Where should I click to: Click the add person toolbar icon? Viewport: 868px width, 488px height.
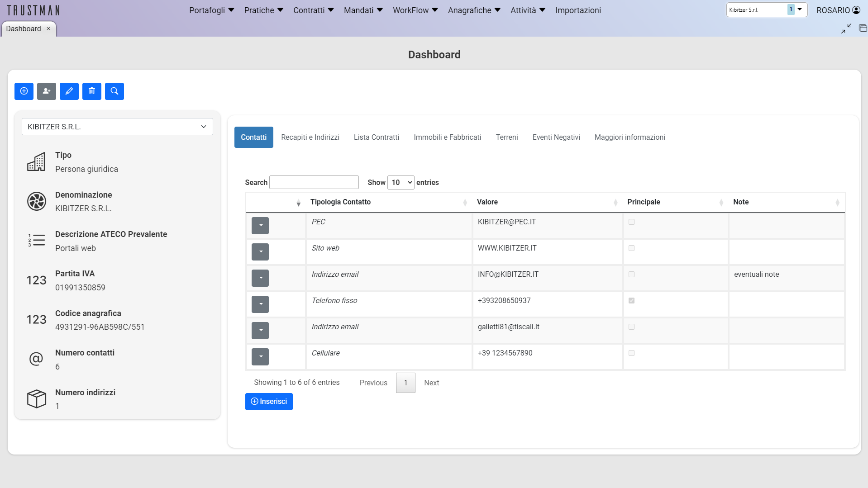[x=47, y=91]
